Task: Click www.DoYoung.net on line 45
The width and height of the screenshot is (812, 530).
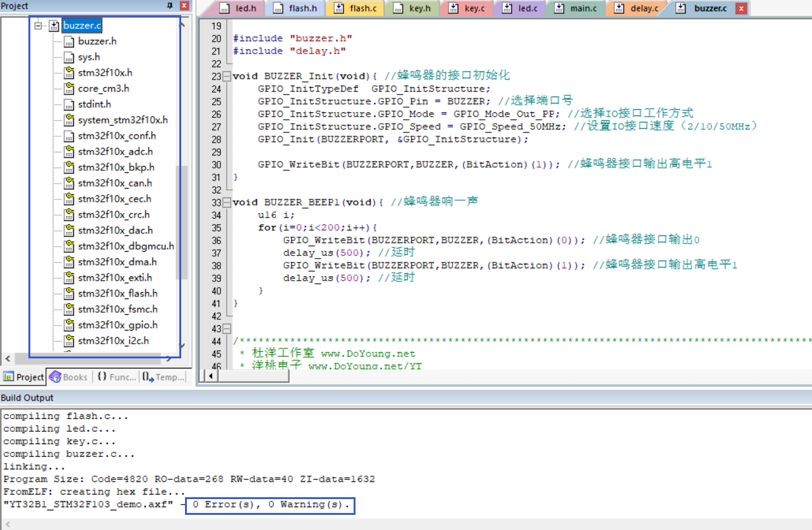Action: pos(367,354)
